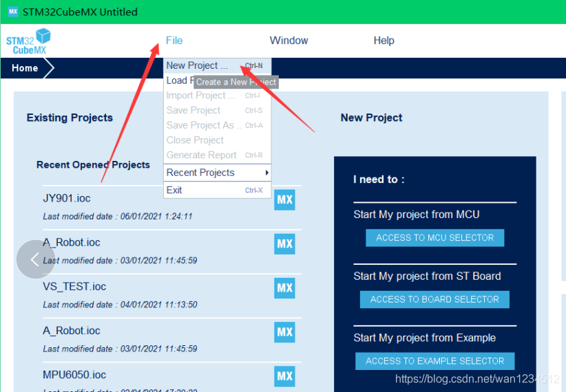Open the Window menu
Viewport: 566px width, 392px height.
[289, 41]
